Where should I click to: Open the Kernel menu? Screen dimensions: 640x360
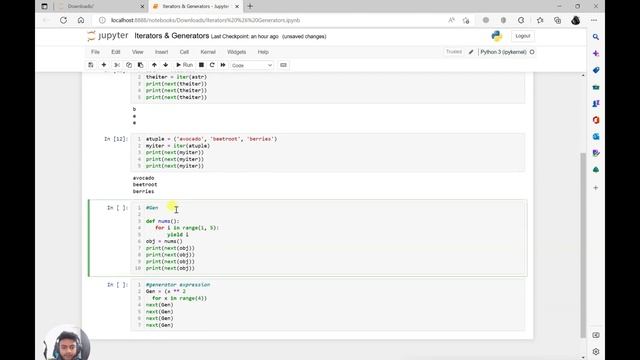coord(208,52)
